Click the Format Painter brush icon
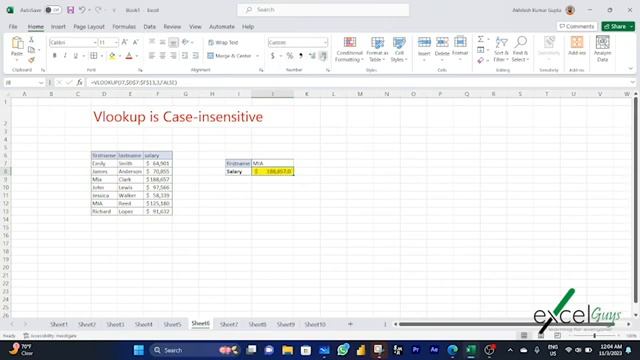Image resolution: width=640 pixels, height=360 pixels. pos(31,60)
